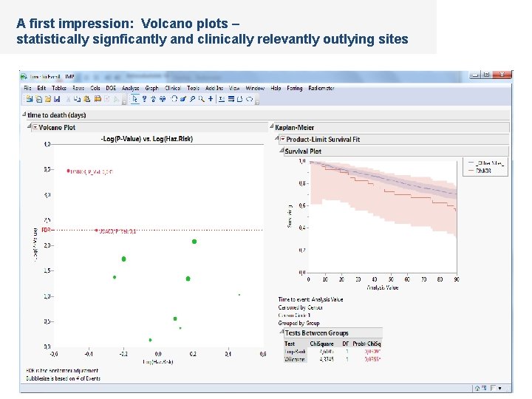Click the Open file folder icon
The height and width of the screenshot is (399, 532).
coord(48,99)
